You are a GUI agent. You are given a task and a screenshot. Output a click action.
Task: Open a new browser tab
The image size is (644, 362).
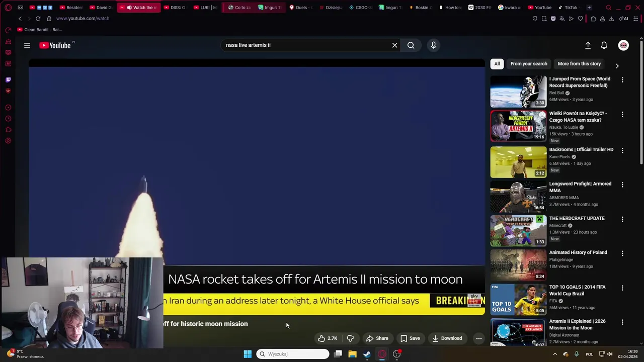tap(589, 8)
